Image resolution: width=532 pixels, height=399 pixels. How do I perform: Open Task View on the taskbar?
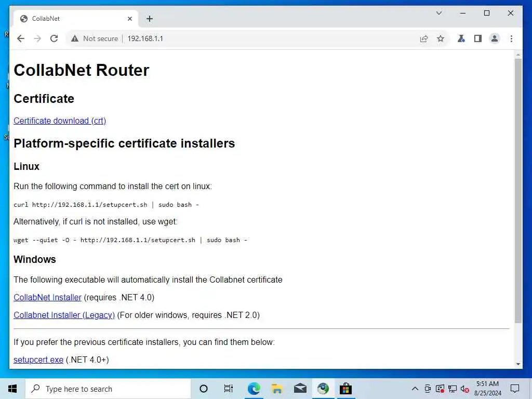(x=229, y=389)
